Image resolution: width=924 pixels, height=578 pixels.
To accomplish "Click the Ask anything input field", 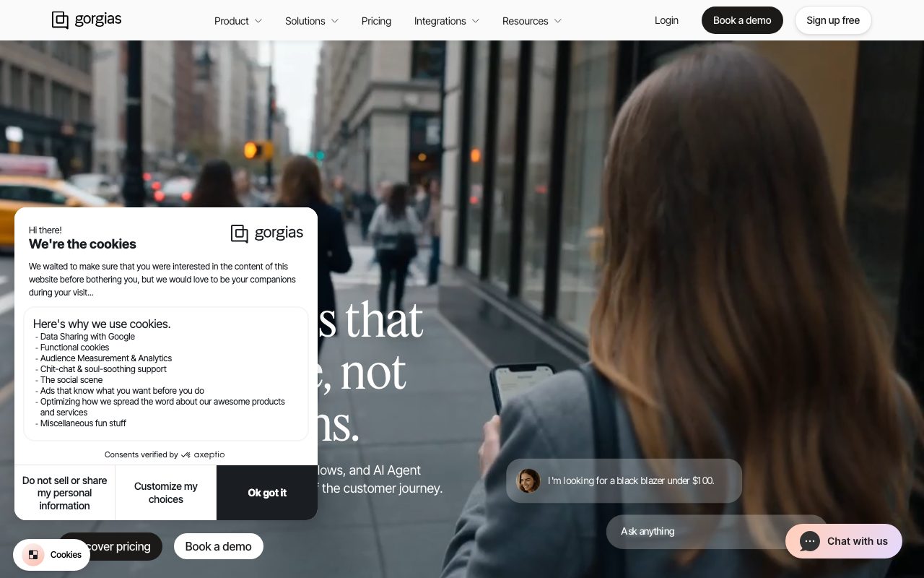I will pos(717,531).
